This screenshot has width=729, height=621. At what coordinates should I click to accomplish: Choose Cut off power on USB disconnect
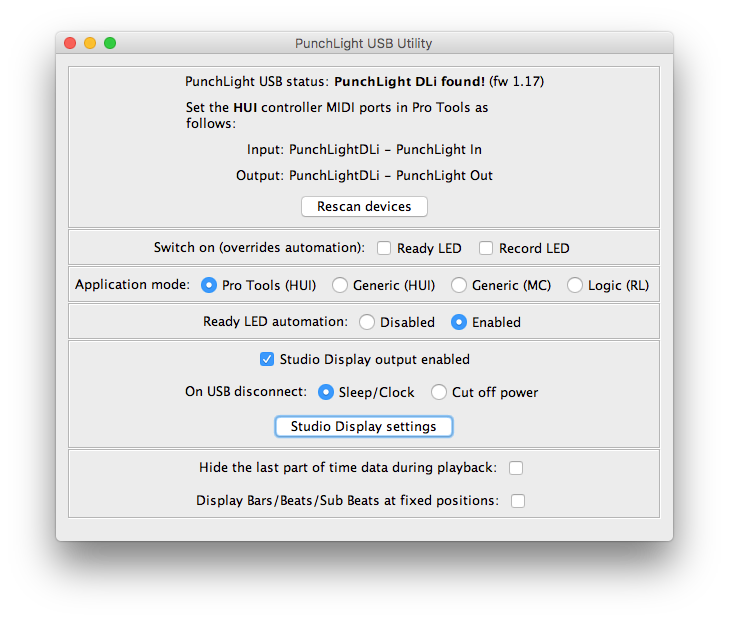coord(439,392)
